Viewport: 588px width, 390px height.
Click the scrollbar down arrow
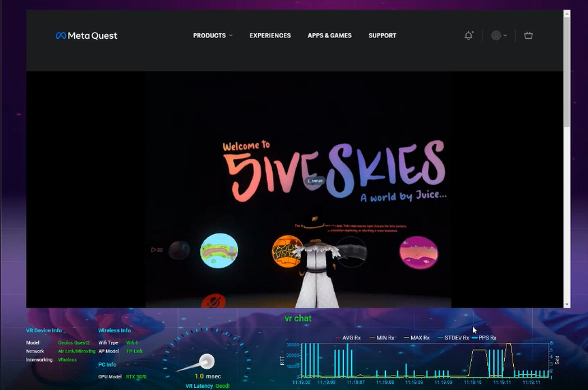pyautogui.click(x=567, y=304)
